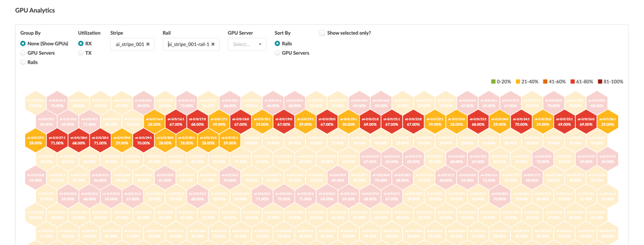The width and height of the screenshot is (644, 245).
Task: Click the 81-100% dark red legend swatch
Action: point(601,82)
